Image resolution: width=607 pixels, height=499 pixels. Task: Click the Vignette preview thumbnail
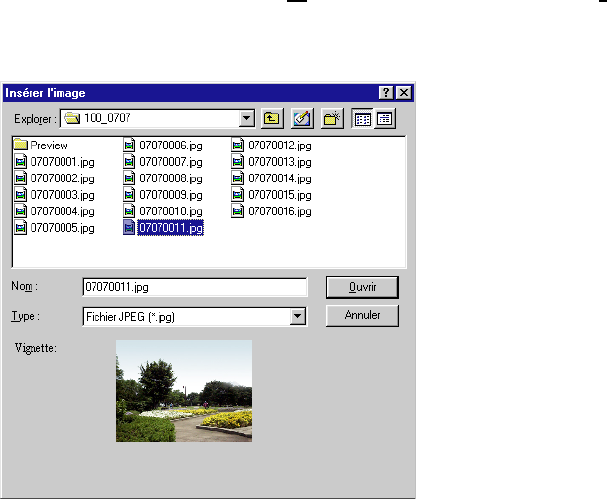click(x=184, y=391)
